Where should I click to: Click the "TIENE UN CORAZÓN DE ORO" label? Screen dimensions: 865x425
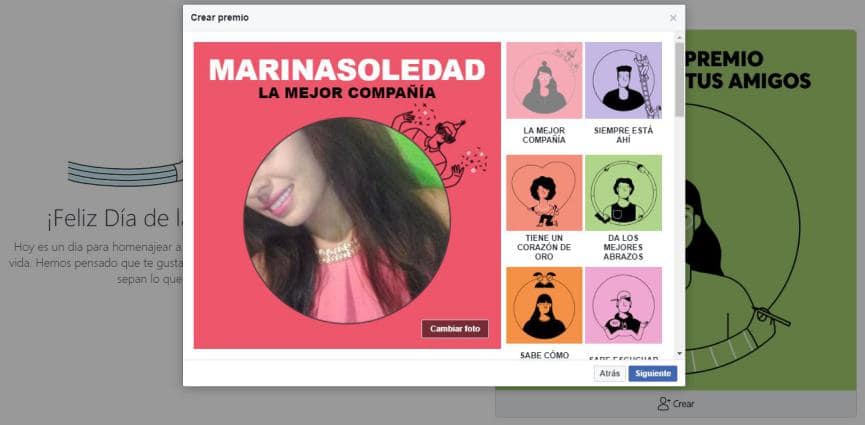[544, 247]
